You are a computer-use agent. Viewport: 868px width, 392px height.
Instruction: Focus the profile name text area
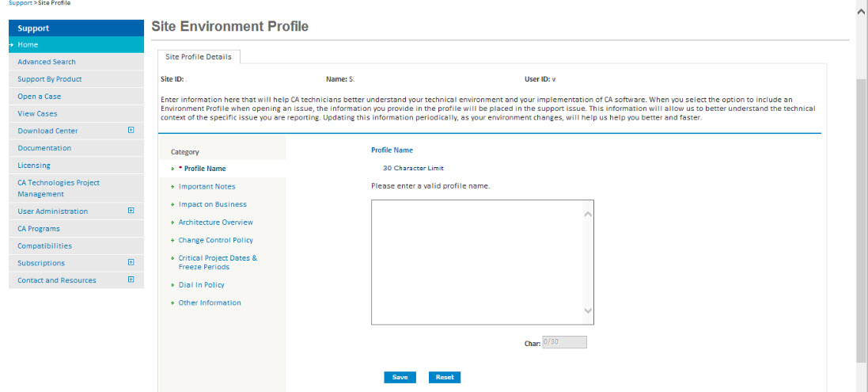tap(482, 262)
